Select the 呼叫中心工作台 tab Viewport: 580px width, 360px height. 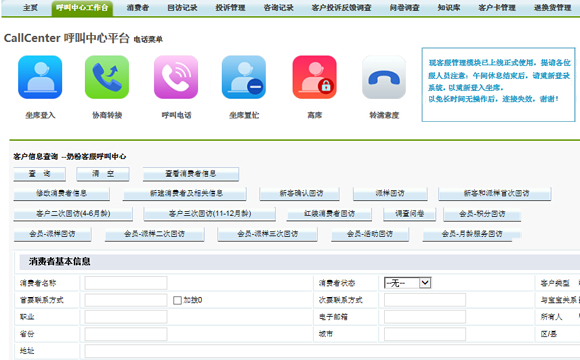pyautogui.click(x=82, y=7)
